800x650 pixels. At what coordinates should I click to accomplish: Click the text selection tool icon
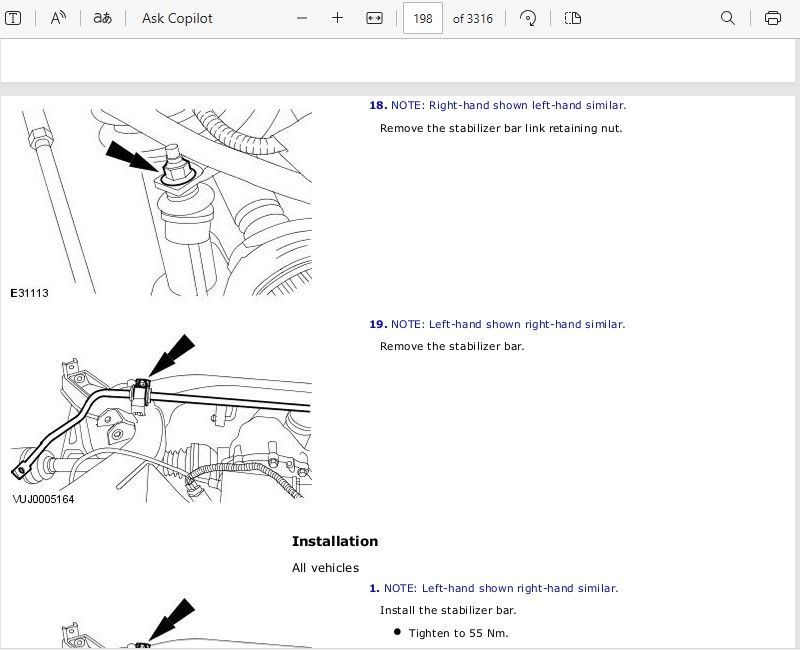pos(14,18)
